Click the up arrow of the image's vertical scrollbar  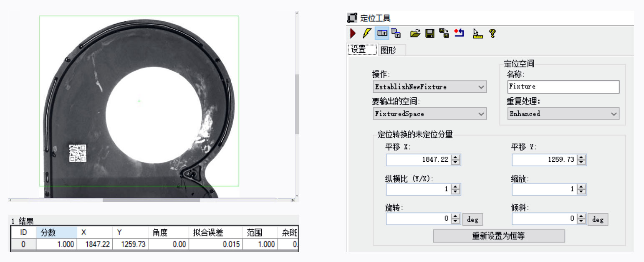[297, 13]
